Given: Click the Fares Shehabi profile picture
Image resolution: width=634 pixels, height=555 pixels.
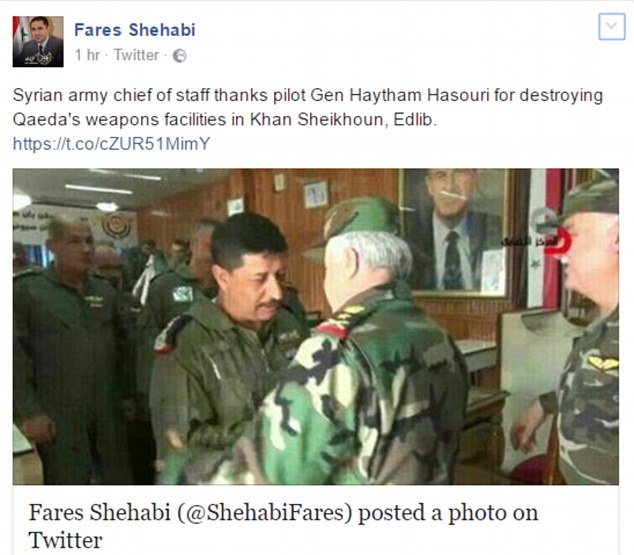Looking at the screenshot, I should click(x=38, y=41).
